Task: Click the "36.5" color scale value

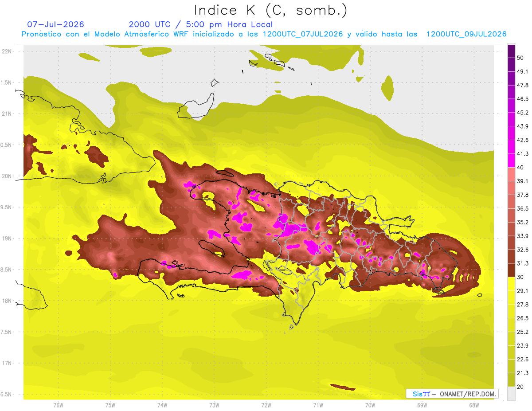Action: (x=523, y=208)
